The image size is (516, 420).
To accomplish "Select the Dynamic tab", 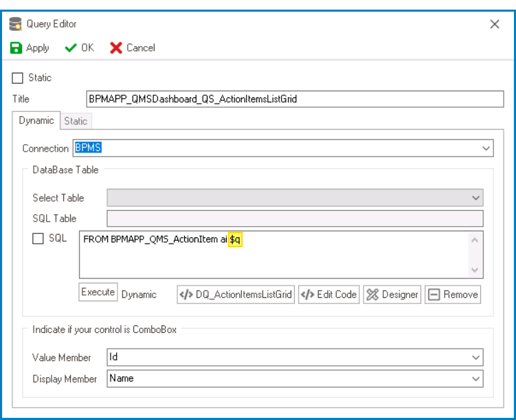I will pyautogui.click(x=36, y=120).
